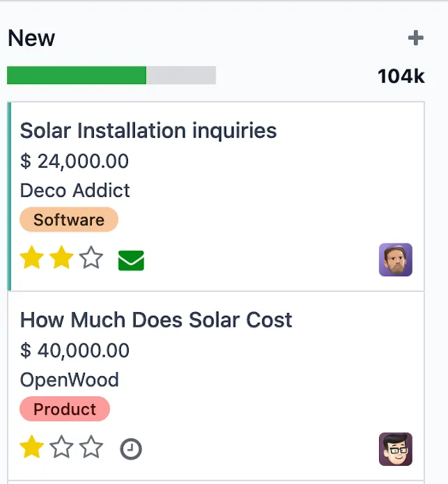Click the plus icon in New column

(415, 38)
